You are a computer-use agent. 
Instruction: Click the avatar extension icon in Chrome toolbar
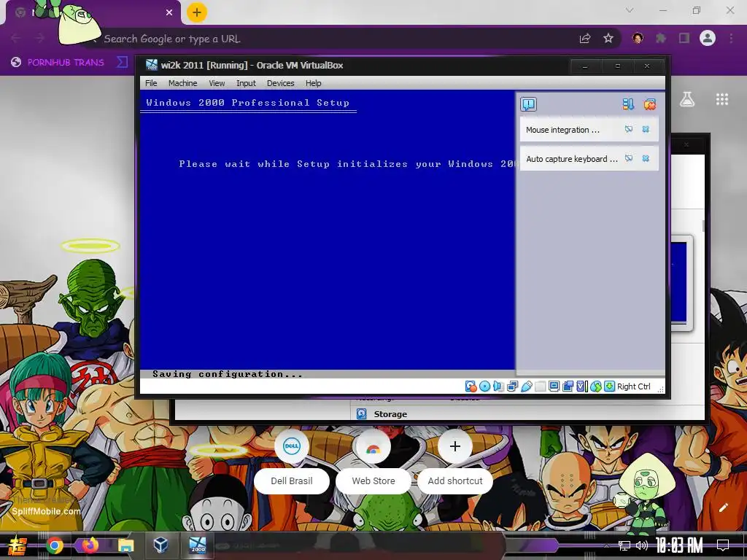coord(638,38)
